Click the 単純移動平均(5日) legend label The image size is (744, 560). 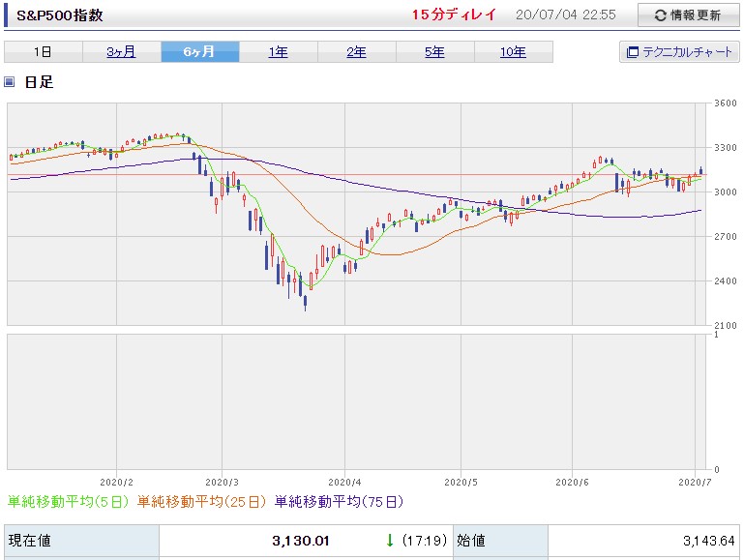pyautogui.click(x=68, y=502)
